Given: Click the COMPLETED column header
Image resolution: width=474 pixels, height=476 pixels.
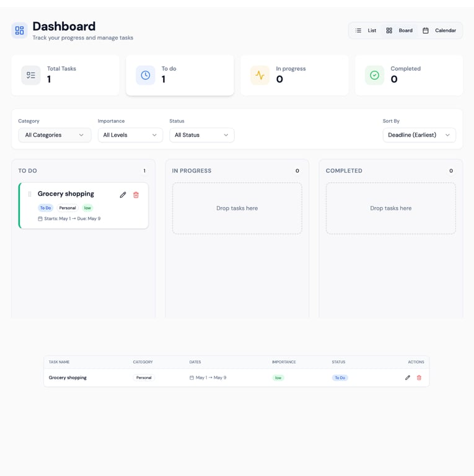Looking at the screenshot, I should tap(344, 170).
